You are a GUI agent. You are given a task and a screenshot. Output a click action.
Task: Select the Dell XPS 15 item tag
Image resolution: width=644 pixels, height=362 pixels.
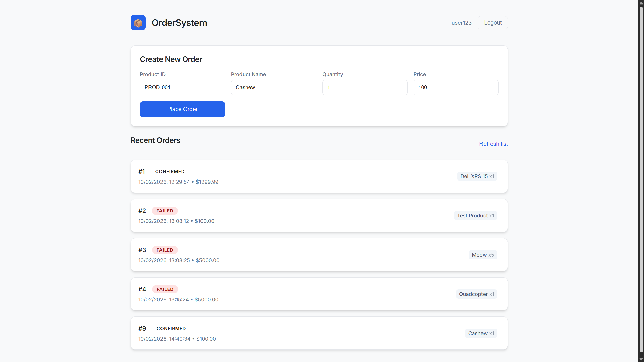tap(477, 176)
